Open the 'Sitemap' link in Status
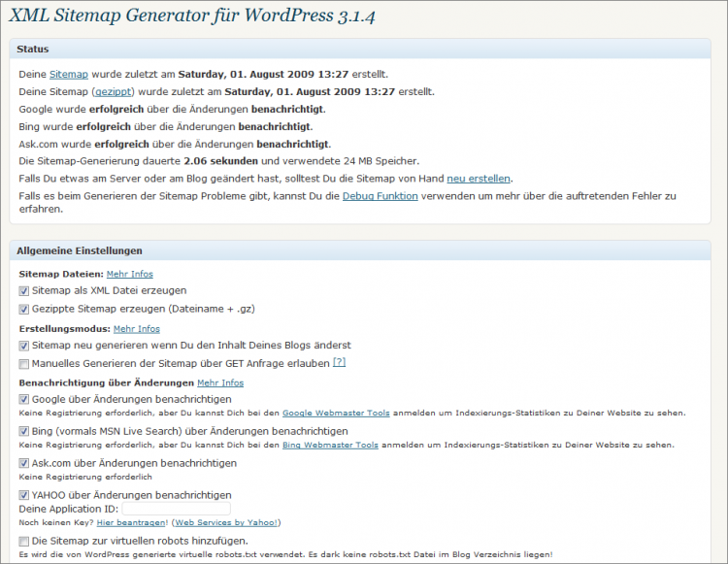 [x=68, y=74]
